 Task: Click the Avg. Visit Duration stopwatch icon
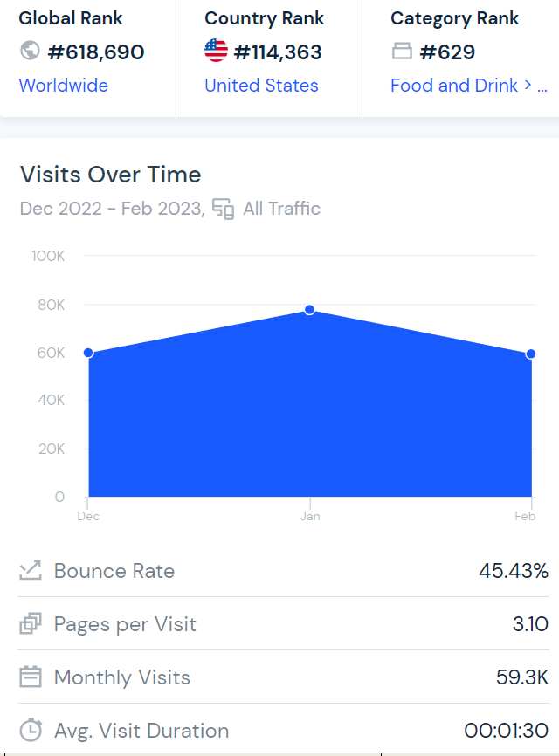click(x=31, y=731)
